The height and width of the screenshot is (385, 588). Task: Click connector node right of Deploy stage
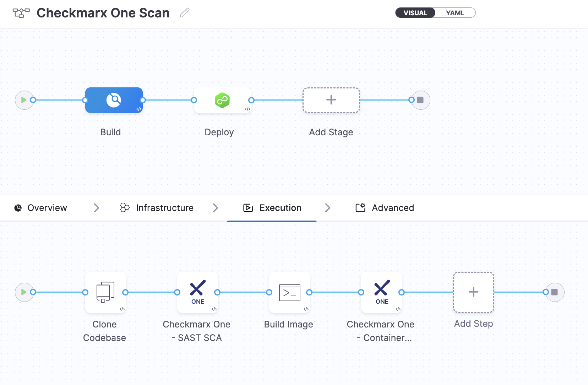pyautogui.click(x=251, y=100)
